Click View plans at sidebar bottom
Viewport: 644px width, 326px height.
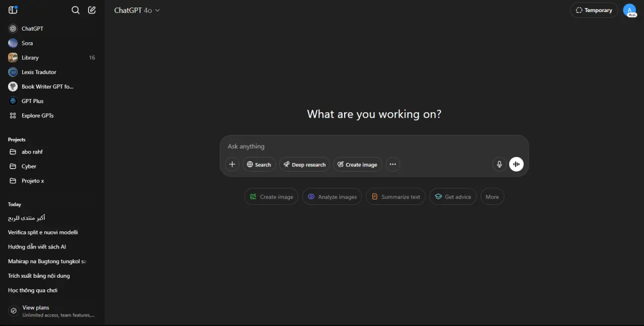tap(52, 311)
